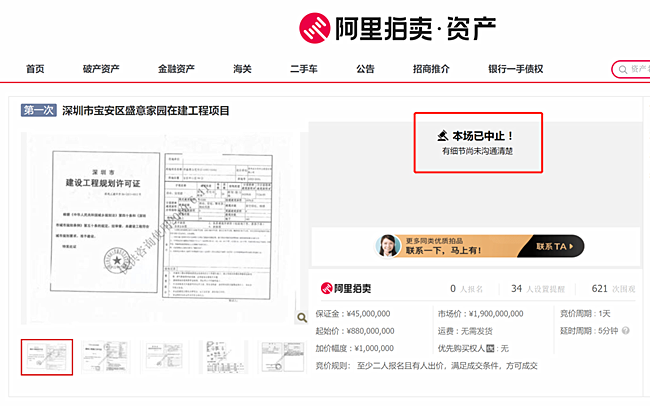The height and width of the screenshot is (406, 650).
Task: Click the 竞价周期：1天 text
Action: tap(585, 314)
